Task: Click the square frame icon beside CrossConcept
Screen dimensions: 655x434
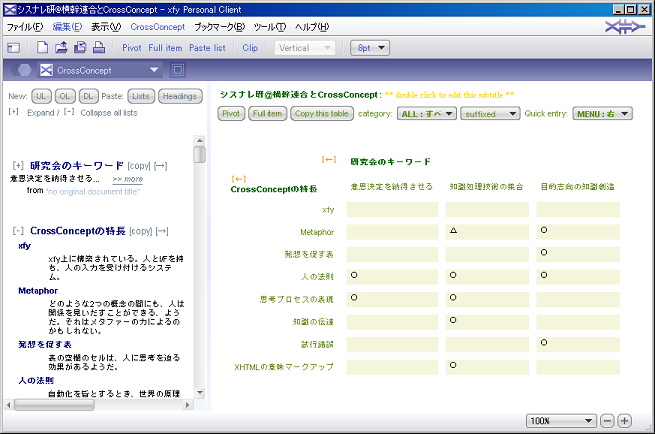Action: click(x=178, y=70)
